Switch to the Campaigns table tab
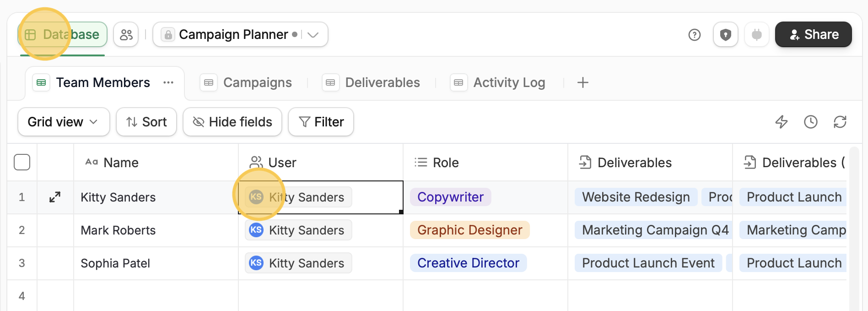The height and width of the screenshot is (311, 868). coord(246,82)
